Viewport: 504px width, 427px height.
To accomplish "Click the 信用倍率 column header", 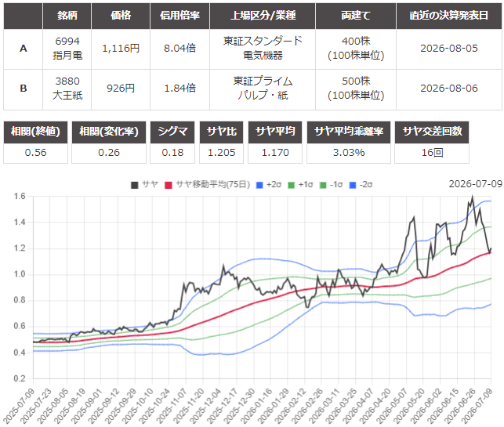I will pyautogui.click(x=180, y=16).
